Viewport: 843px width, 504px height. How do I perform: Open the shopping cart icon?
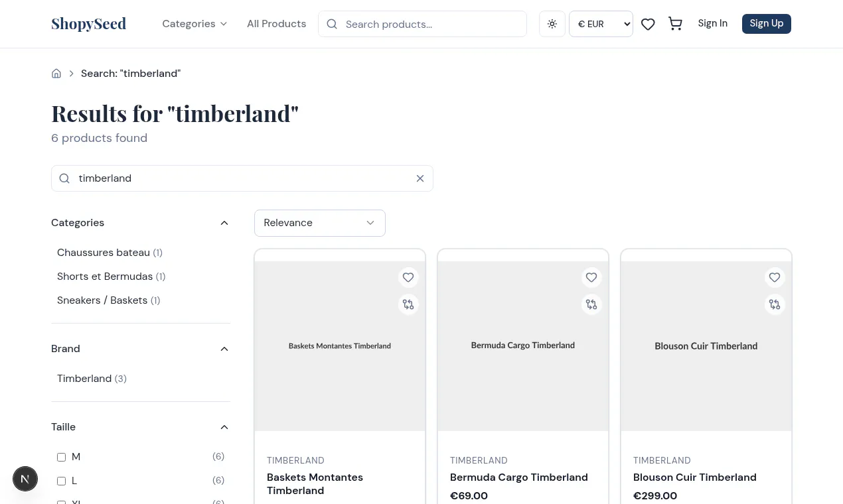pyautogui.click(x=675, y=24)
